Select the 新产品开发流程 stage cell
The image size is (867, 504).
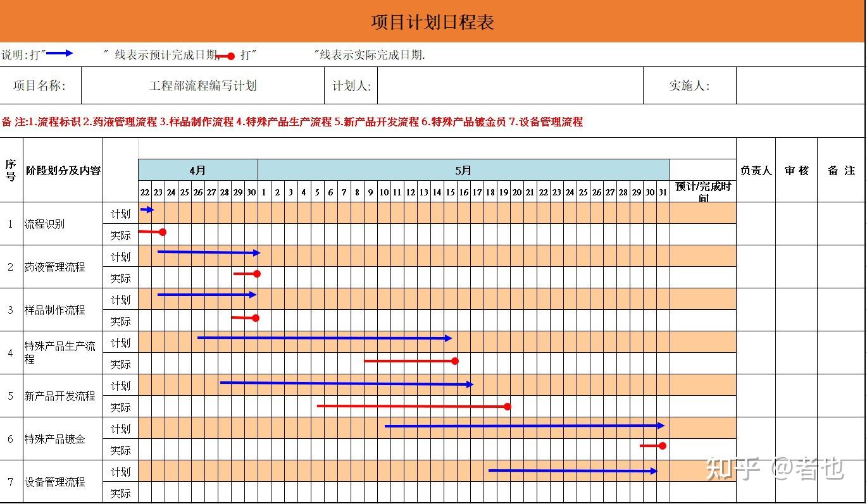click(x=63, y=396)
